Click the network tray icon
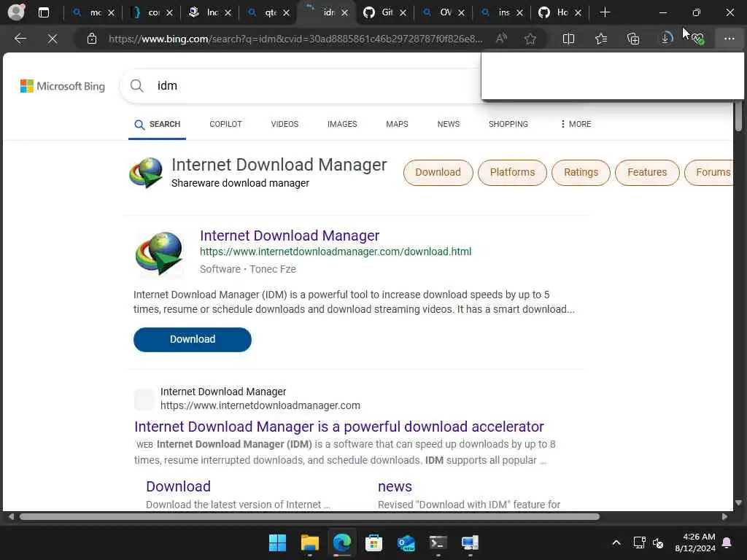Viewport: 747px width, 560px height. pos(639,542)
